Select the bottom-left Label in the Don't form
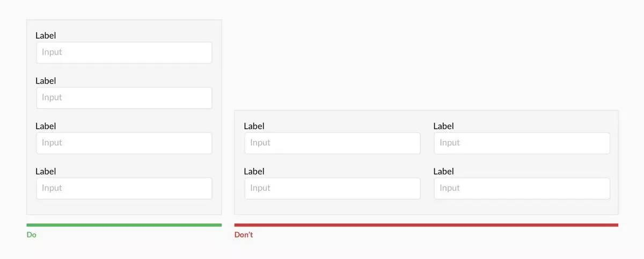Screen dimensions: 644x259 click(254, 171)
